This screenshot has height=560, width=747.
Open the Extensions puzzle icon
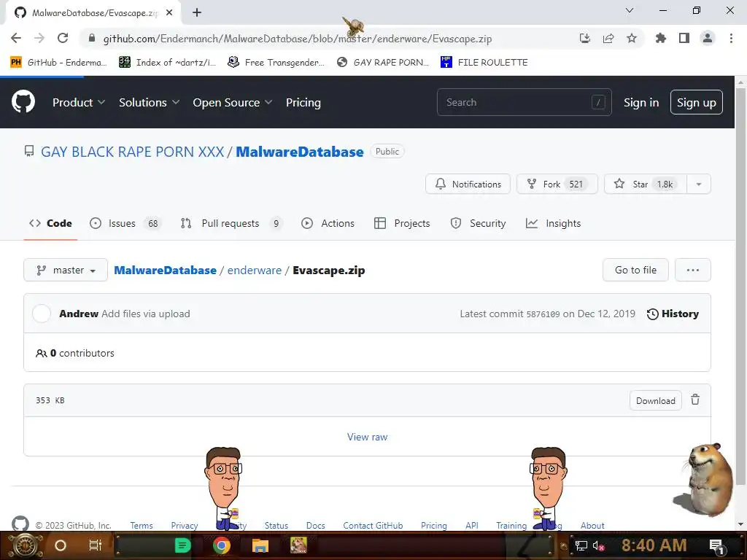coord(661,38)
